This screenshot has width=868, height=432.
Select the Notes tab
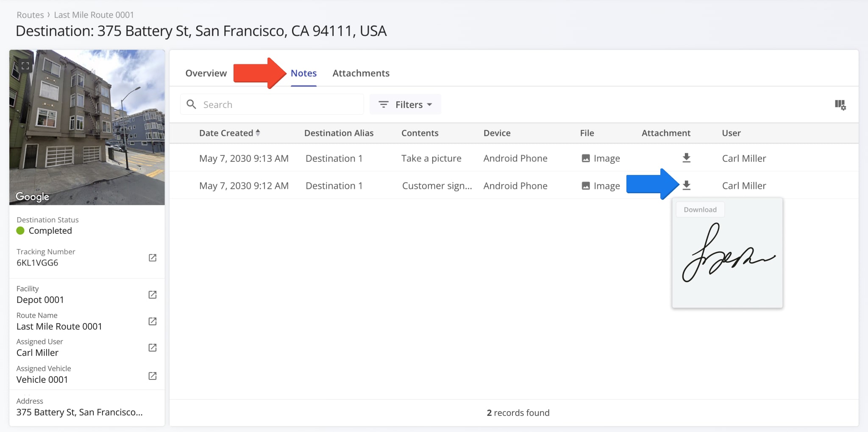point(303,73)
